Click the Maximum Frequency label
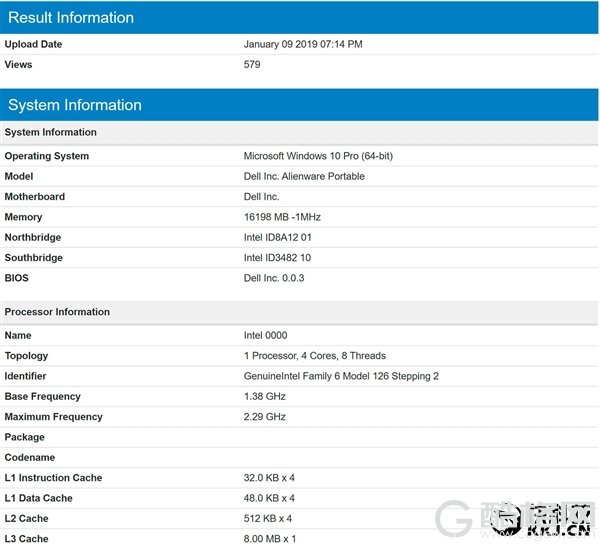The image size is (600, 546). point(54,417)
